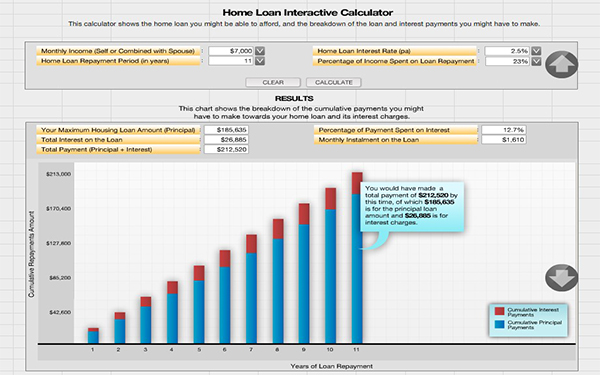Click red Cumulative Interest Payments legend swatch
Viewport: 600px width, 375px height.
tap(499, 311)
